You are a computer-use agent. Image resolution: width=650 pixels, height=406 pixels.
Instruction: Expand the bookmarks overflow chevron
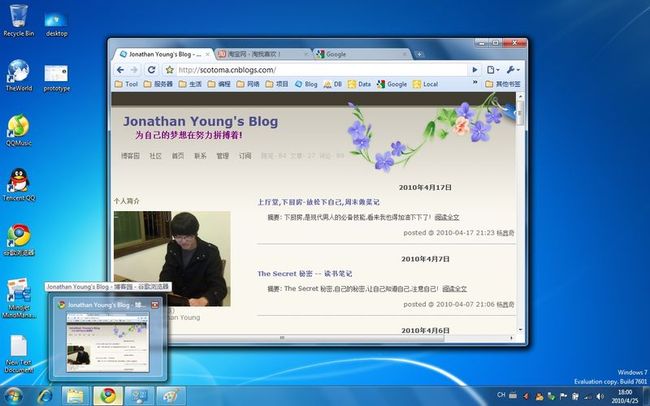pyautogui.click(x=475, y=83)
